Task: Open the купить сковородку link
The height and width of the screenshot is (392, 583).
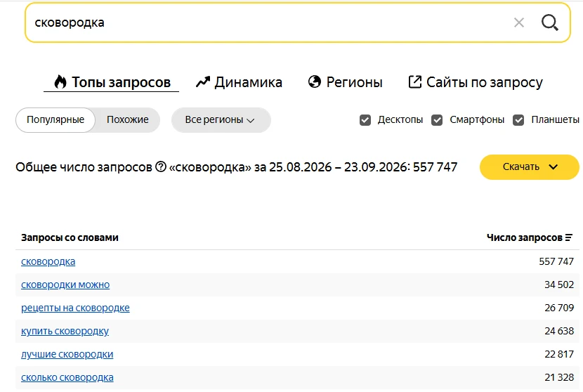Action: (65, 331)
